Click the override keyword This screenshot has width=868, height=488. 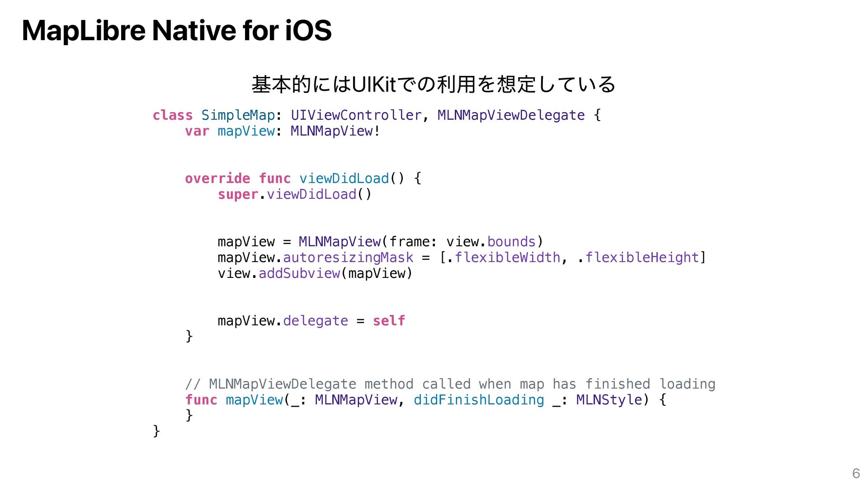[217, 178]
